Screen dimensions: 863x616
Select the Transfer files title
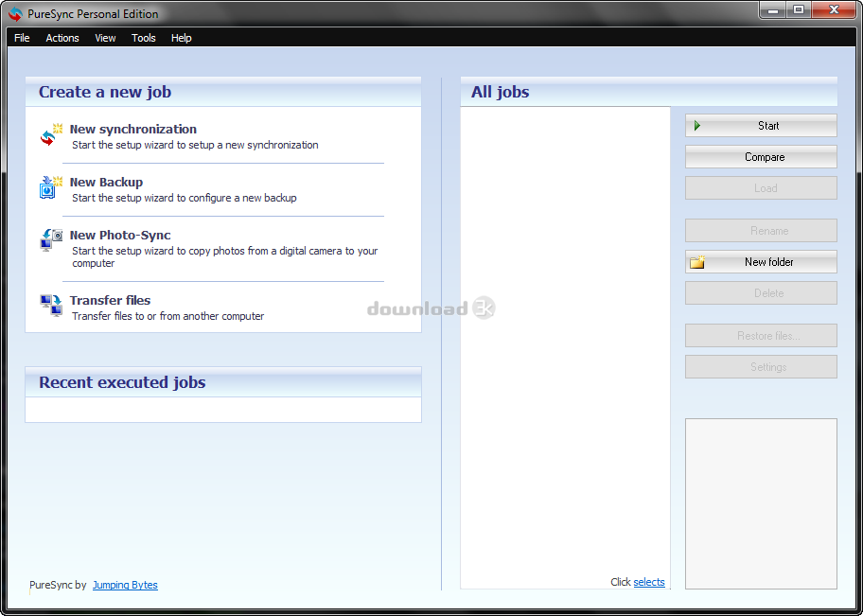point(110,301)
